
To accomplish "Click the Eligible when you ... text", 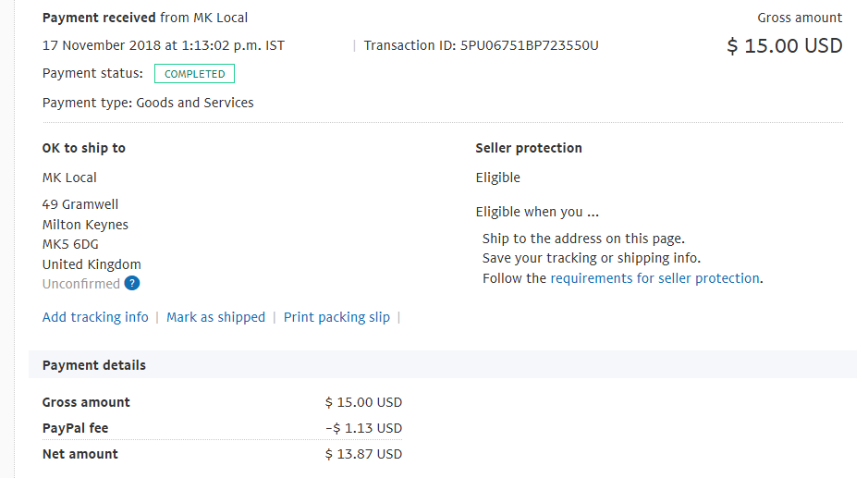I will coord(537,212).
